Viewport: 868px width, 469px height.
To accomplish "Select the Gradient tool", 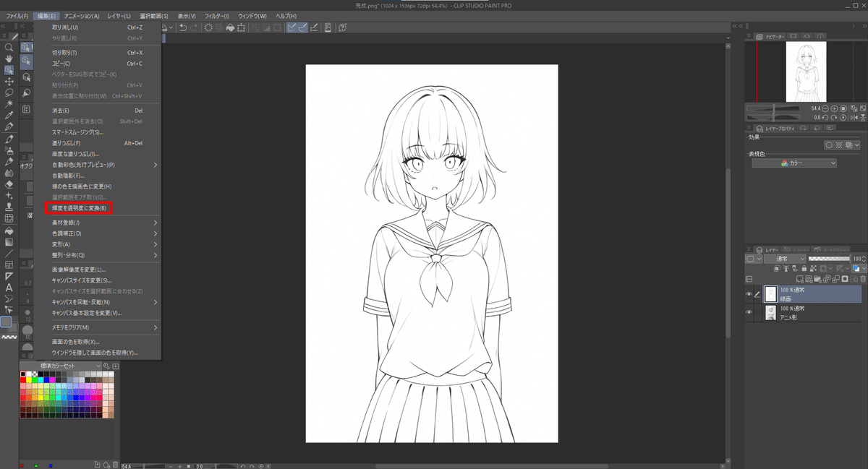I will [9, 242].
